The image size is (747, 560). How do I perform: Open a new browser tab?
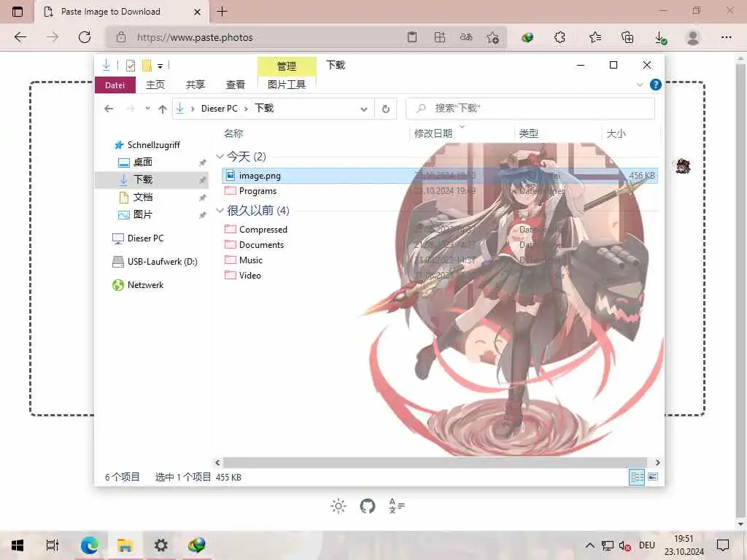pyautogui.click(x=222, y=12)
